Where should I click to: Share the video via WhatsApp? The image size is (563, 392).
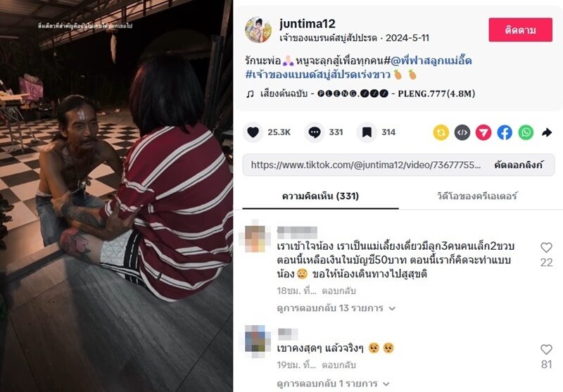[x=526, y=133]
